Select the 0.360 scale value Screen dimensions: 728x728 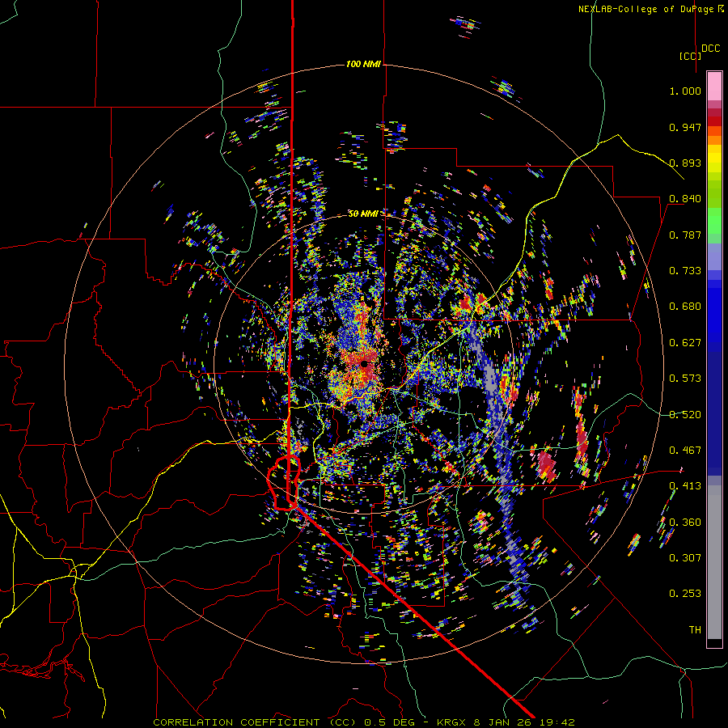(685, 523)
